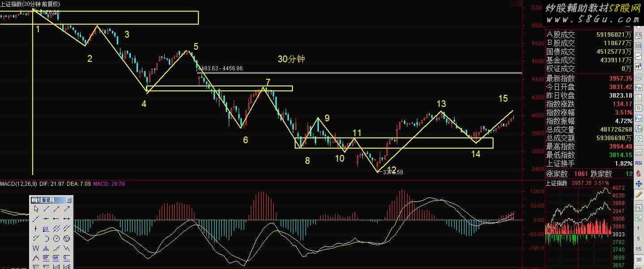Select the 123 price label tool
This screenshot has width=644, height=269.
(x=46, y=228)
